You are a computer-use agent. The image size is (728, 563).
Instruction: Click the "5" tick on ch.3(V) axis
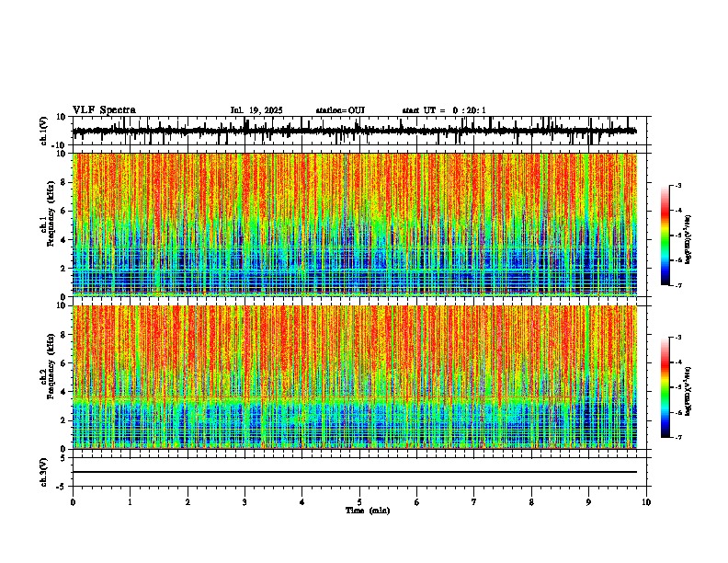(x=63, y=458)
